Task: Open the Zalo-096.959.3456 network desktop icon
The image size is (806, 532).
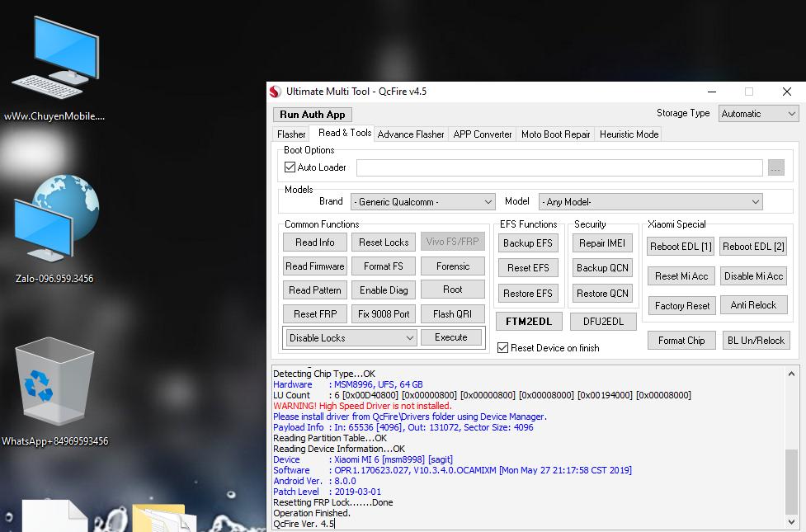Action: coord(55,230)
